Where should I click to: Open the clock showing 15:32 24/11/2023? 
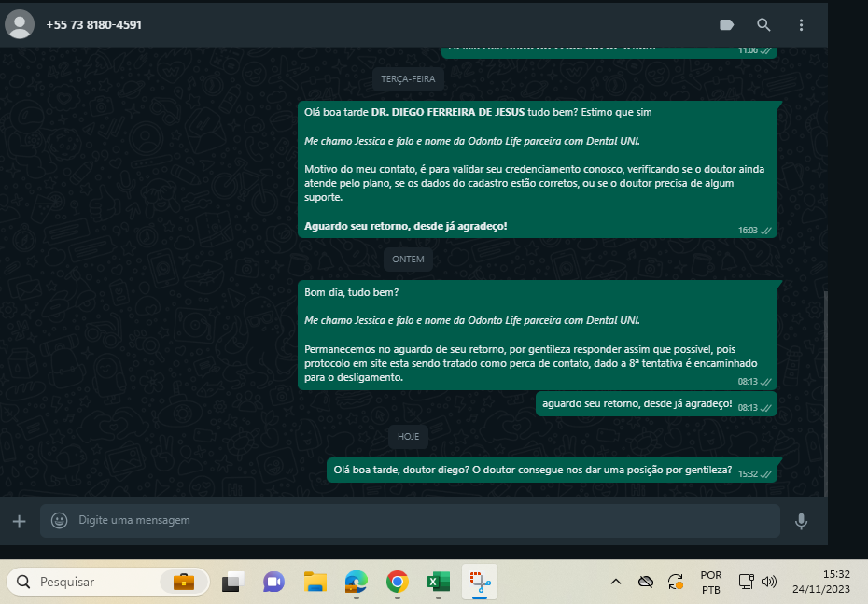821,582
